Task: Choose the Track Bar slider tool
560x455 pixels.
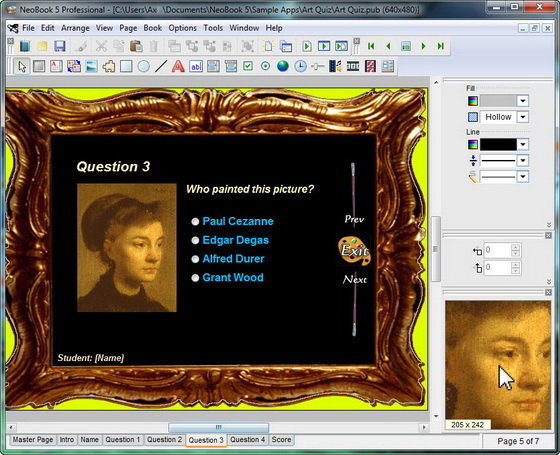Action: tap(318, 66)
